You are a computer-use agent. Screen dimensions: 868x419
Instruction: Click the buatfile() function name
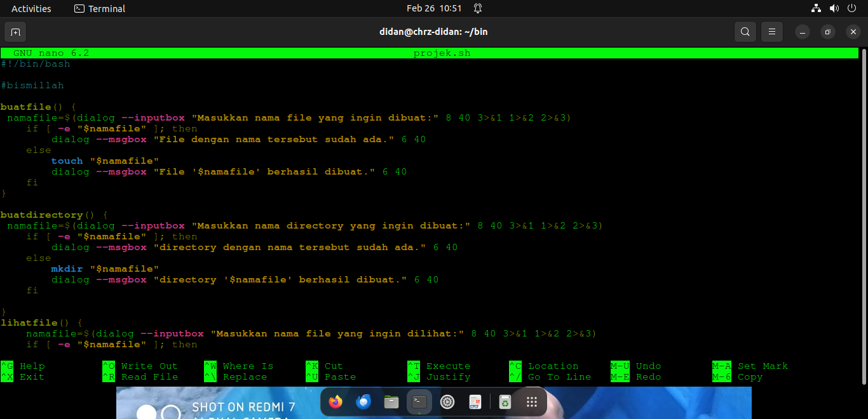tap(32, 107)
